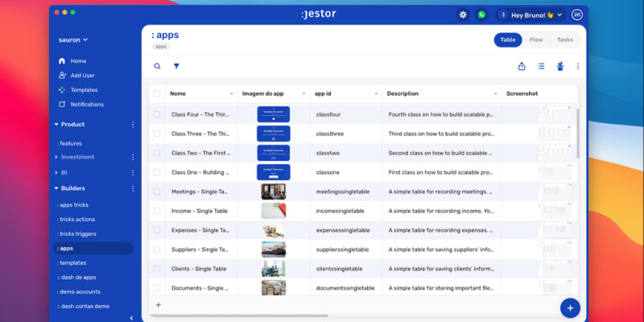
Task: Open the list settings icon in toolbar
Action: (x=541, y=66)
